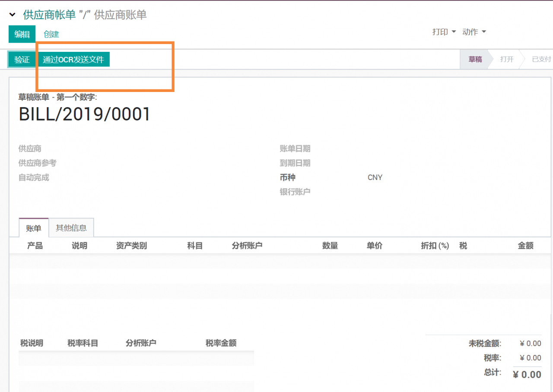The image size is (553, 392).
Task: Select the 已支付 status stage
Action: tap(541, 60)
